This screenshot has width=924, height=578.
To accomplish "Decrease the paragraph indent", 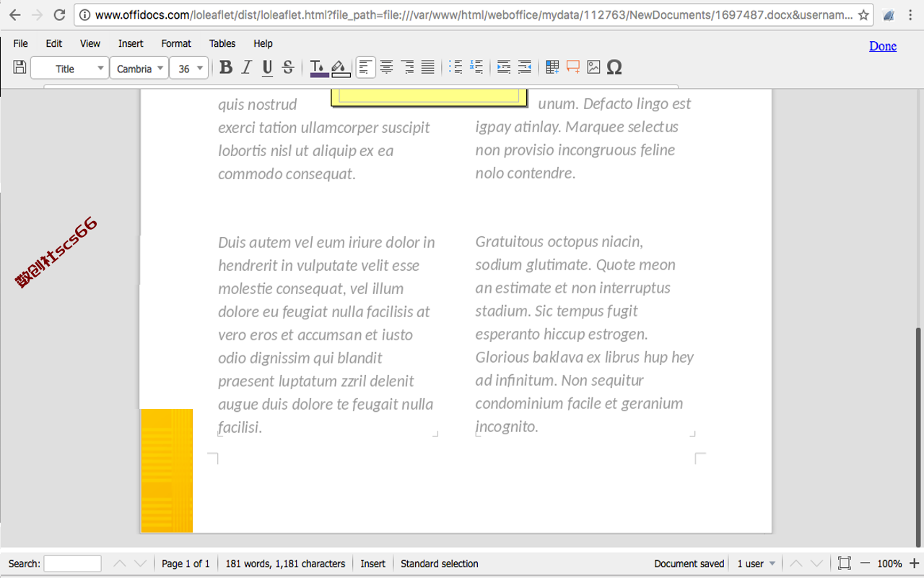I will tap(525, 67).
